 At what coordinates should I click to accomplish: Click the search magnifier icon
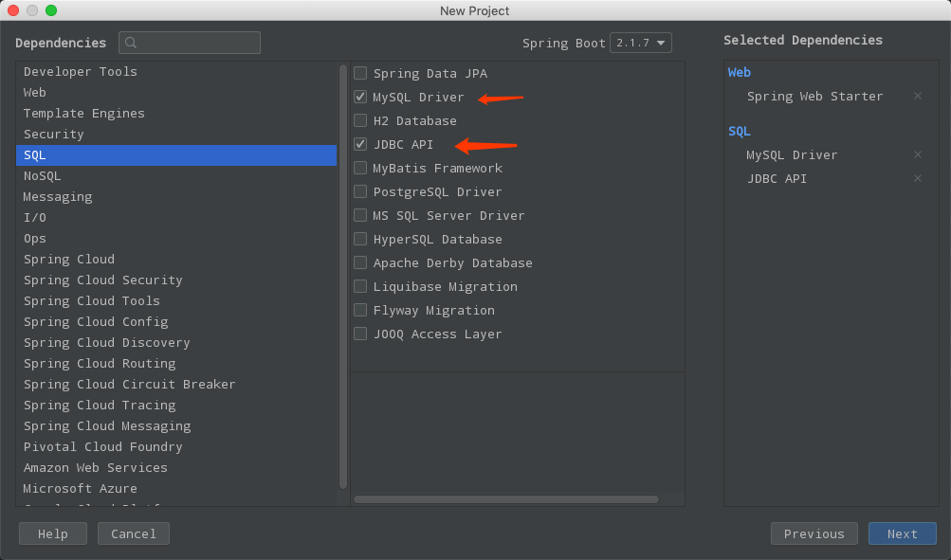[x=131, y=43]
